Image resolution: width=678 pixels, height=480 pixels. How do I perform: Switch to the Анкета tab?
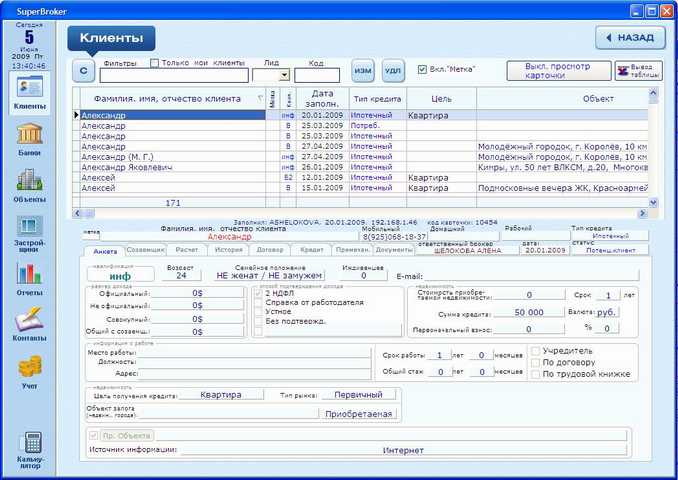pyautogui.click(x=105, y=251)
